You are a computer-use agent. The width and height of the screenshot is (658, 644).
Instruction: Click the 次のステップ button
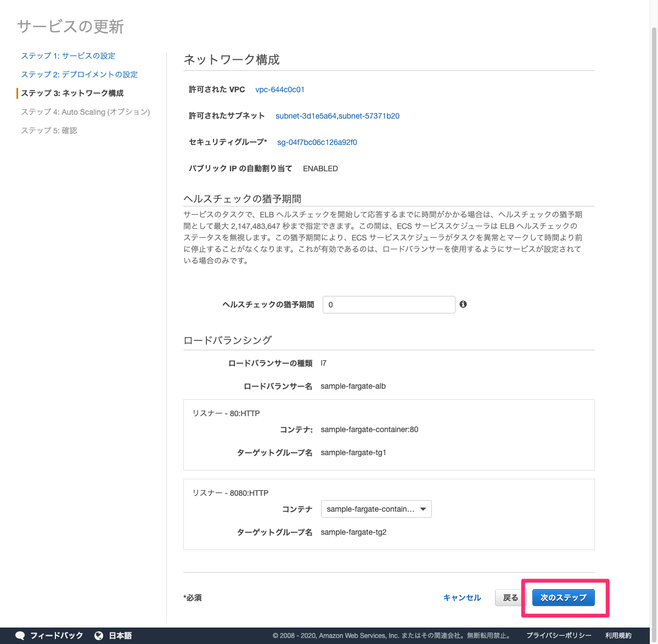pos(563,597)
